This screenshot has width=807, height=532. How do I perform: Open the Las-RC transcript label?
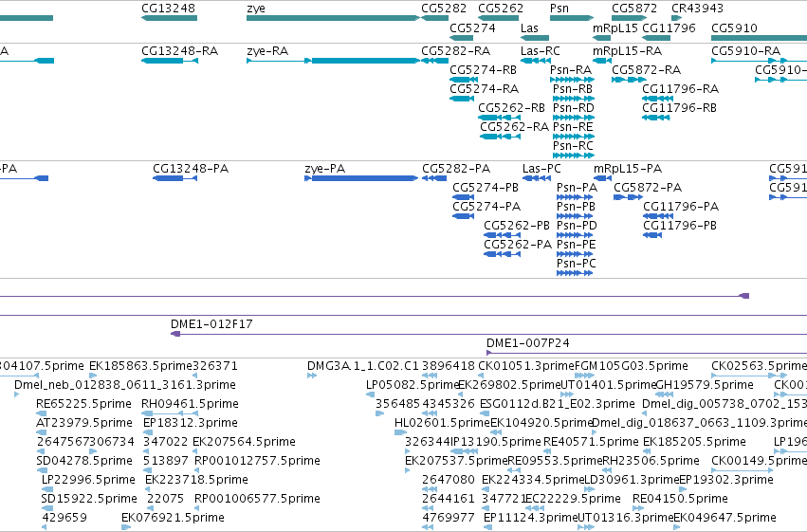(x=540, y=51)
